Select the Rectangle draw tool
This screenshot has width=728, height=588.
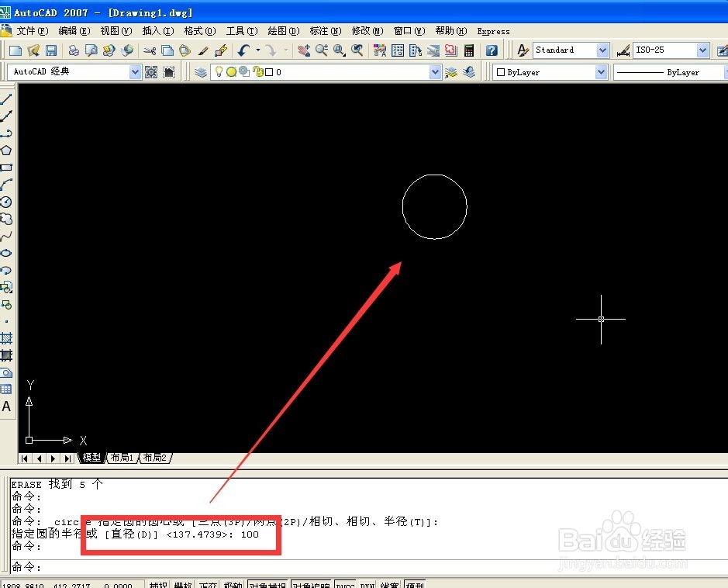click(6, 168)
